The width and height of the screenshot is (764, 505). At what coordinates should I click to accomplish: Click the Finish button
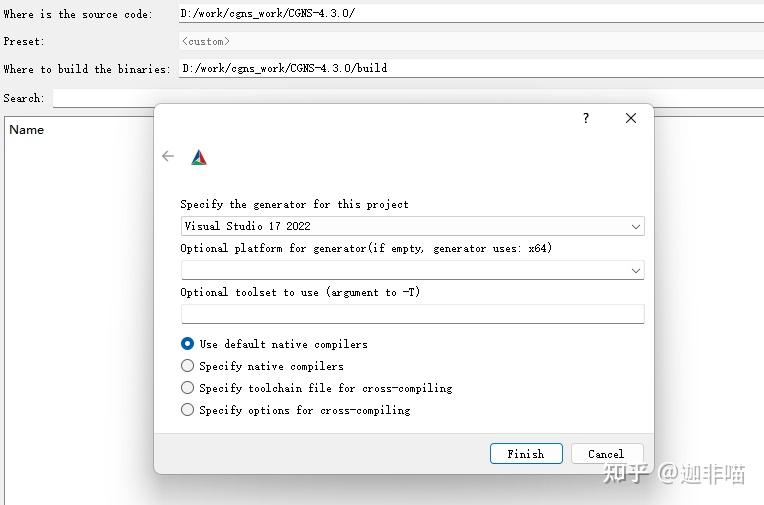click(526, 454)
